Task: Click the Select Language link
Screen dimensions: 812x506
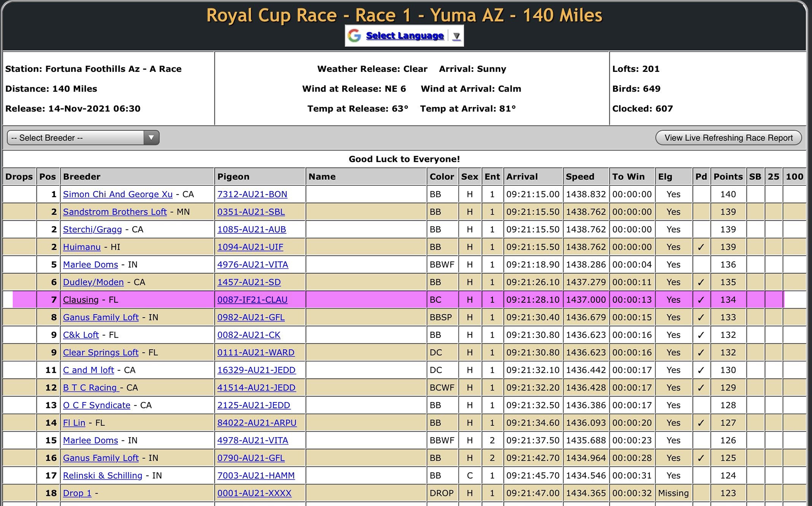Action: [404, 36]
